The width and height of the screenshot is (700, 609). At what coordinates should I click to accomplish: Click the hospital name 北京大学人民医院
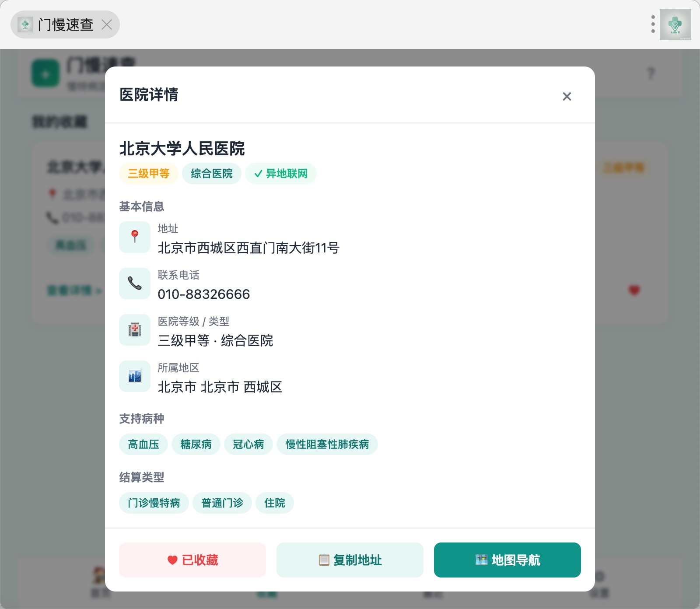tap(182, 149)
